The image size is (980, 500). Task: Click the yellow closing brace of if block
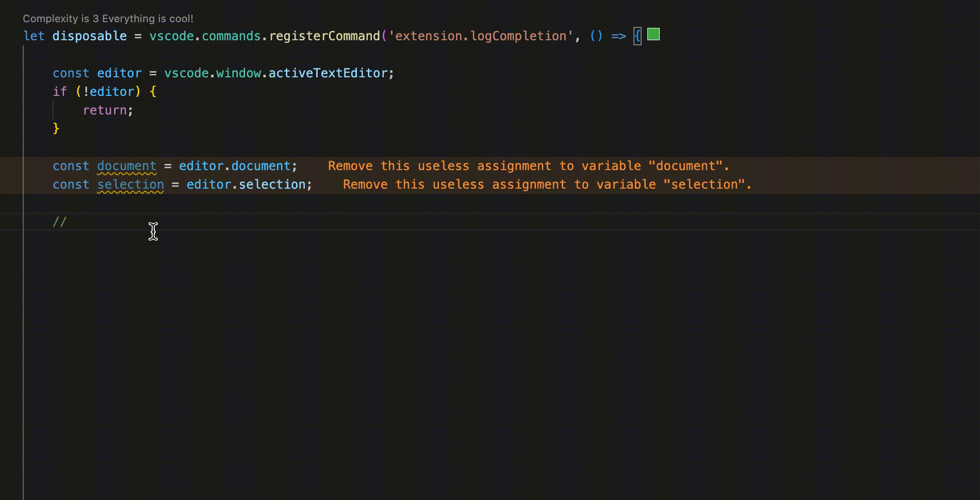[x=56, y=128]
